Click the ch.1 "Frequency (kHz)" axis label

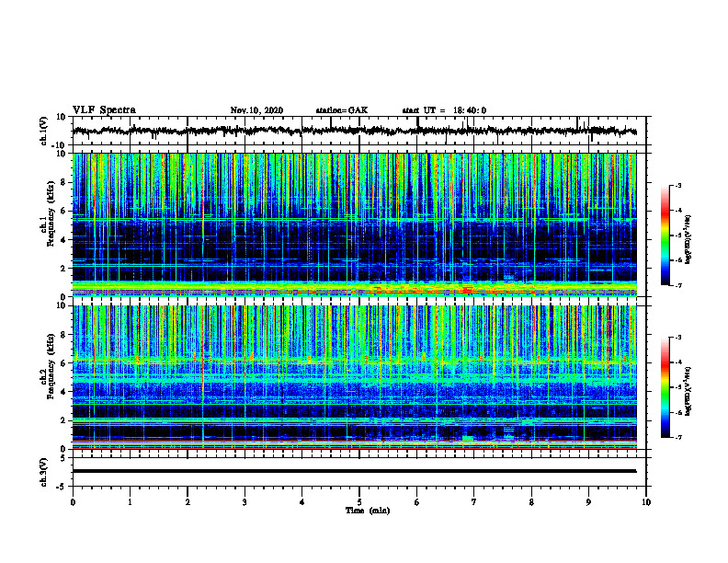pyautogui.click(x=51, y=213)
